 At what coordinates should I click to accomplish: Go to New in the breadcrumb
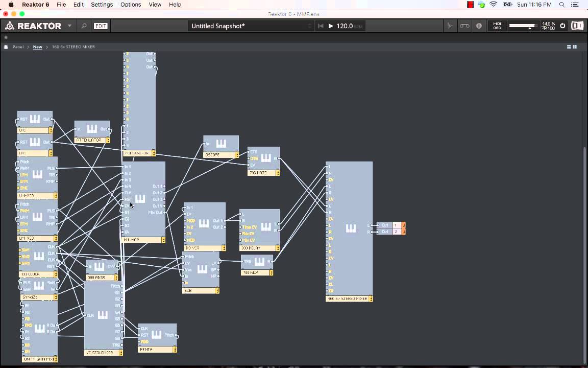(37, 47)
